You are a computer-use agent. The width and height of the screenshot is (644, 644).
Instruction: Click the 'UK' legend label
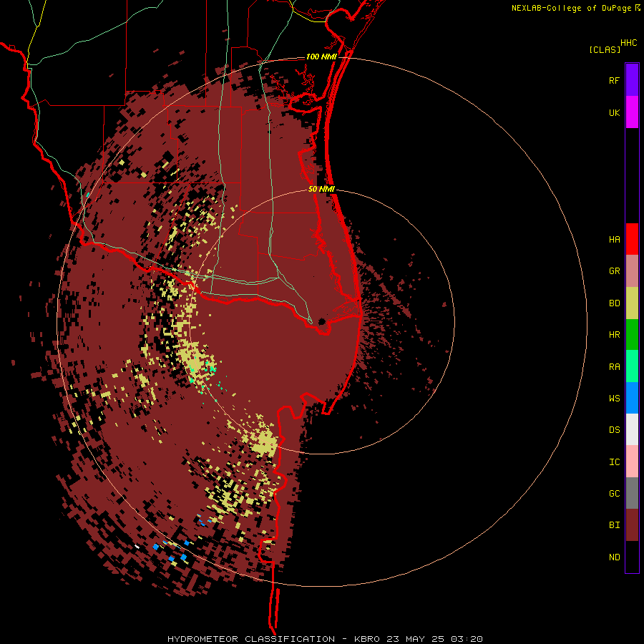click(x=614, y=112)
